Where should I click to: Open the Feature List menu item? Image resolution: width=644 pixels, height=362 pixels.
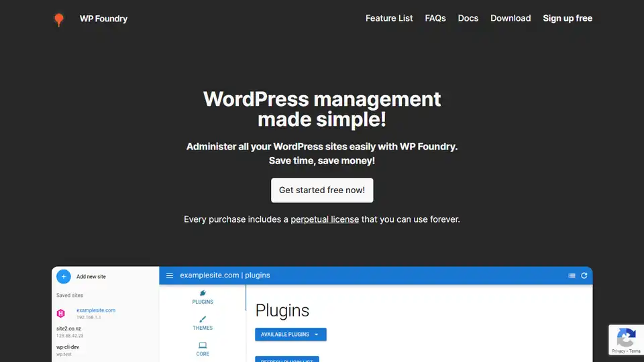[x=389, y=18]
